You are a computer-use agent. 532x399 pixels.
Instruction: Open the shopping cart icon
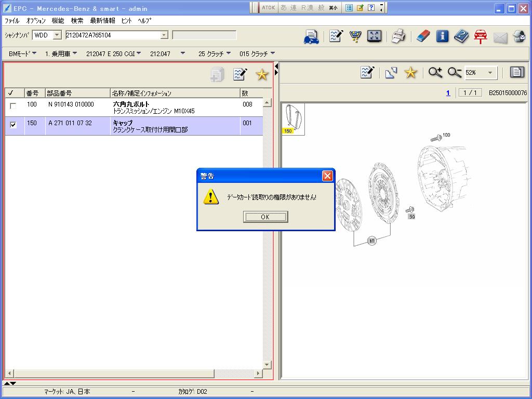355,36
